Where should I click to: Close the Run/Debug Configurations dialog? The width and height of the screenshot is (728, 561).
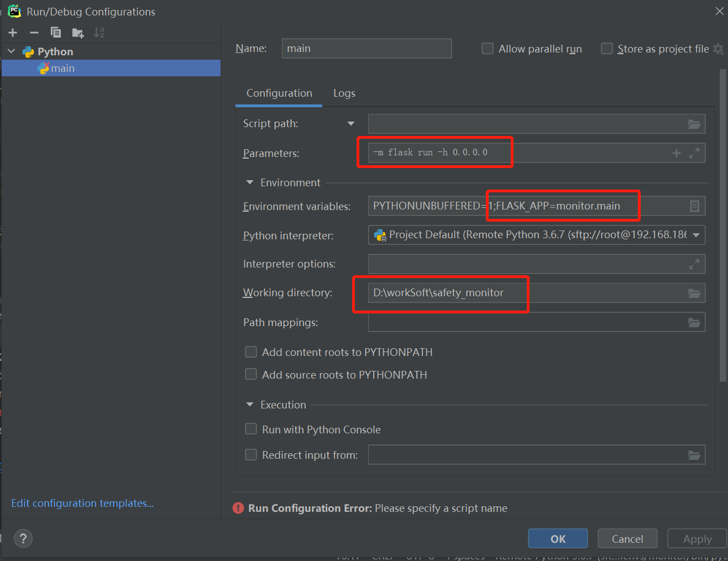[719, 11]
